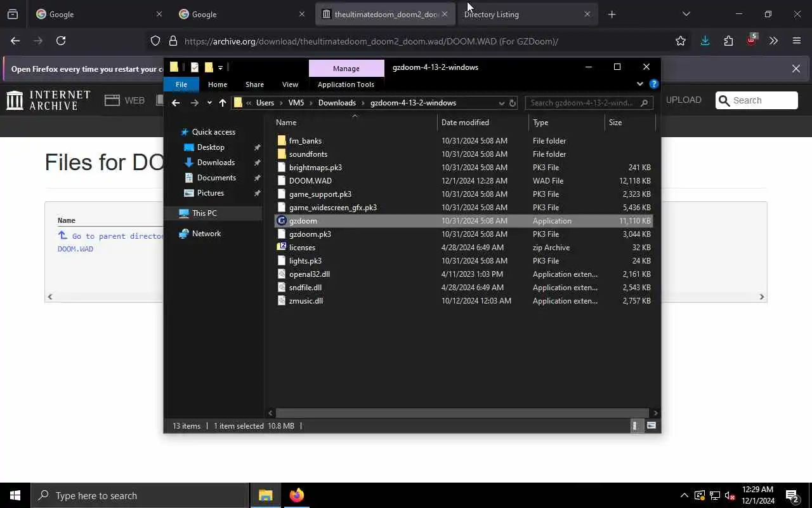This screenshot has height=508, width=812.
Task: Open Firefox hamburger application menu
Action: (797, 41)
